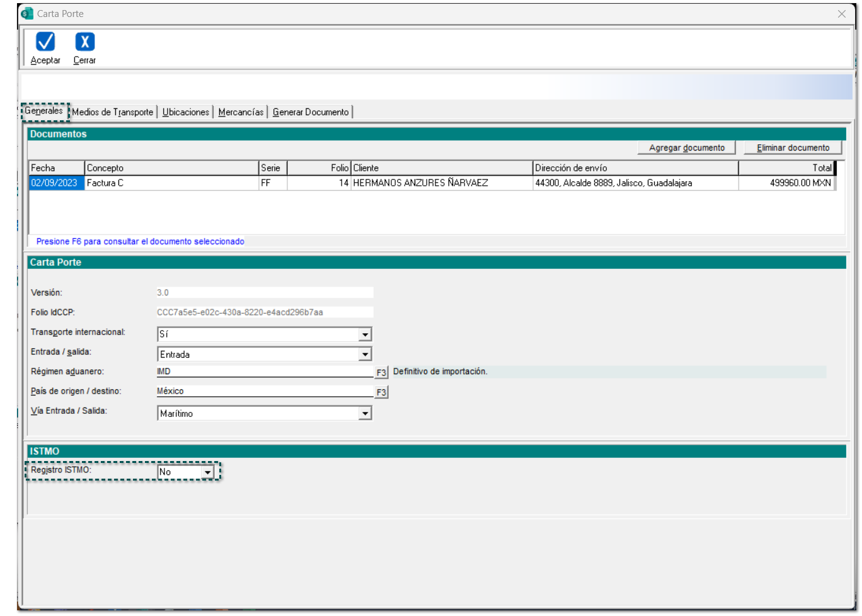Click the Fecha column header

click(56, 168)
